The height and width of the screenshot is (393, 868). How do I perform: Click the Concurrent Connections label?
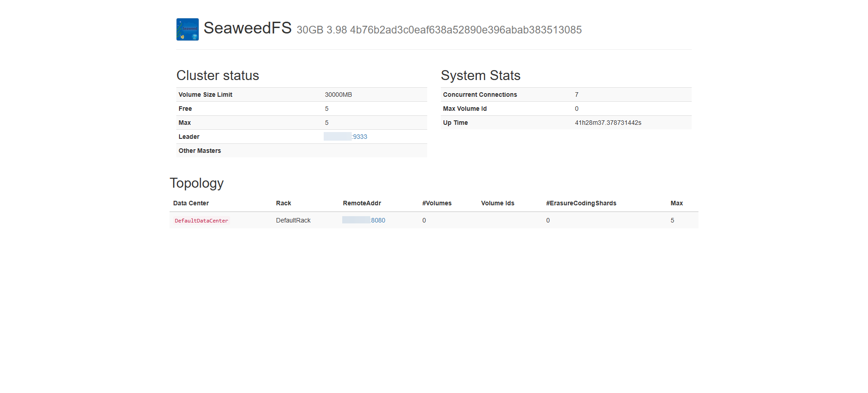pyautogui.click(x=480, y=95)
